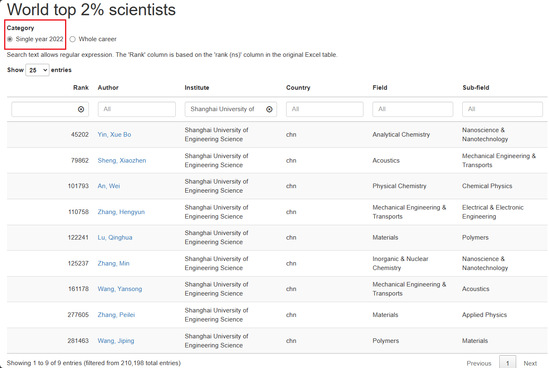Select the Single year 2022 radio button
The image size is (549, 368).
pos(10,39)
